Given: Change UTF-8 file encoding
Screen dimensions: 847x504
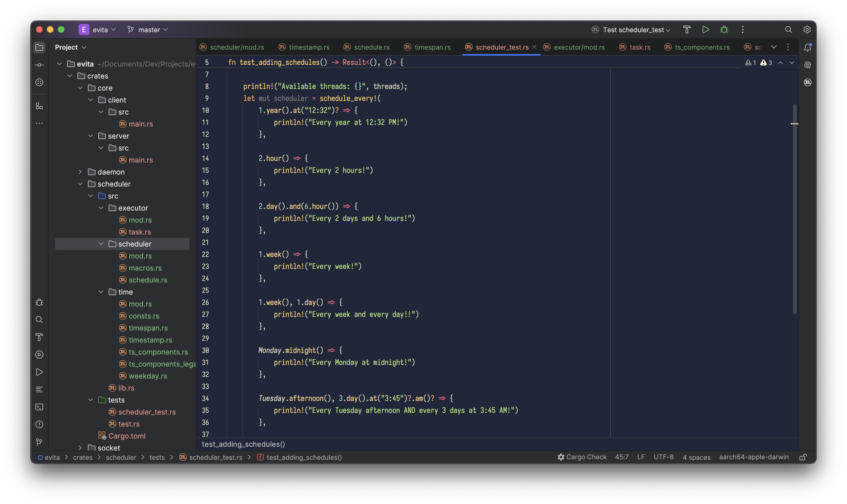Looking at the screenshot, I should coord(664,457).
